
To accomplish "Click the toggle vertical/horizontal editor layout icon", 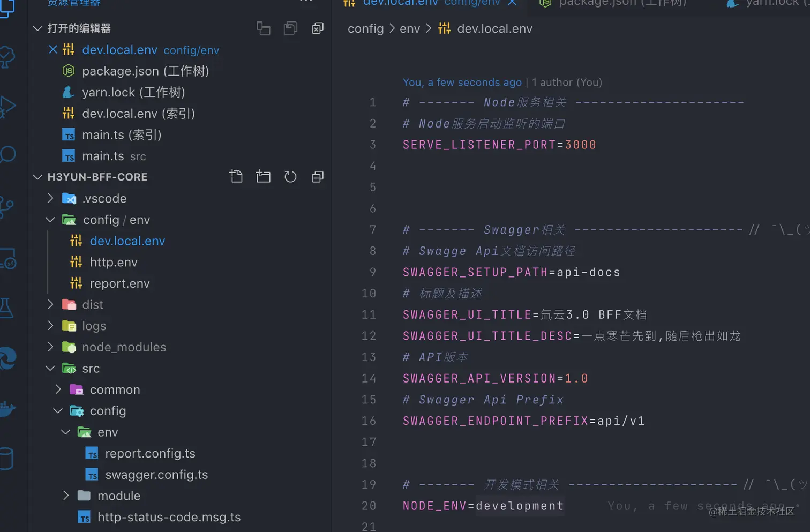I will coord(264,28).
